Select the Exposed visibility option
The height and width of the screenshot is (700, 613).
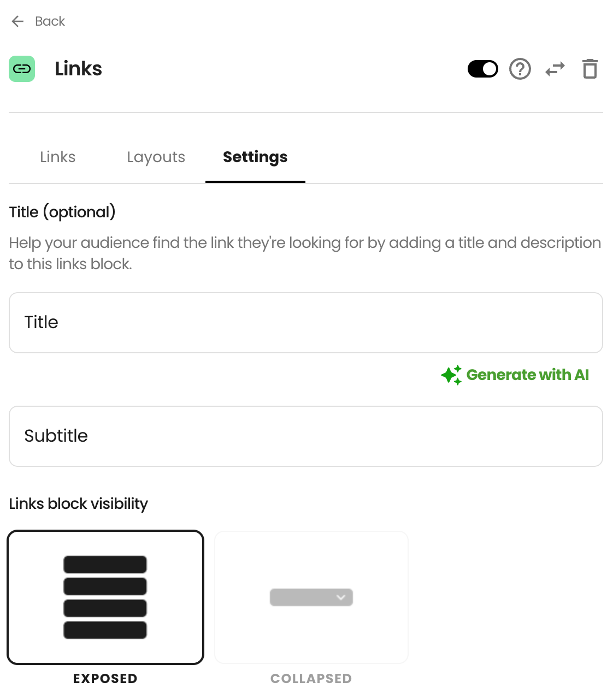[105, 597]
